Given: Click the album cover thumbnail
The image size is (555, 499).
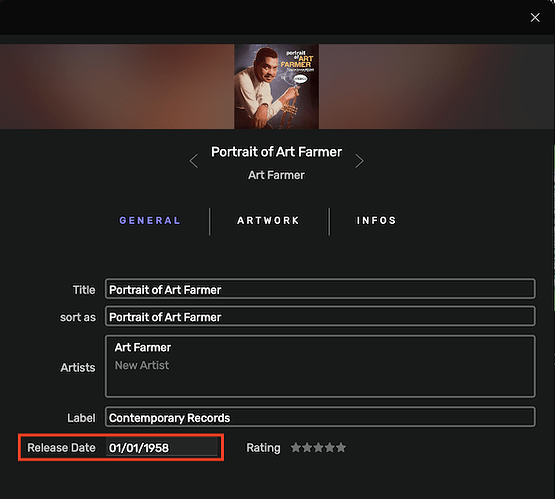Looking at the screenshot, I should click(276, 86).
